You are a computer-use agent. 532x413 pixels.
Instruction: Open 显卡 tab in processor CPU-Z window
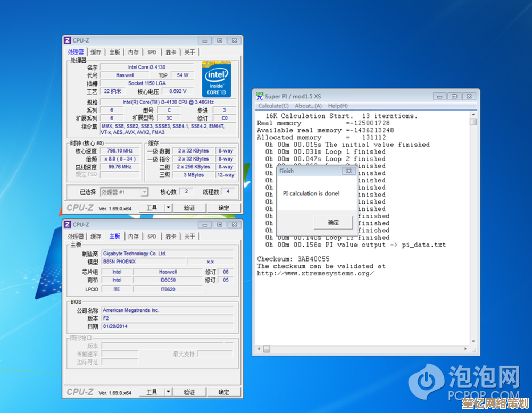(170, 52)
